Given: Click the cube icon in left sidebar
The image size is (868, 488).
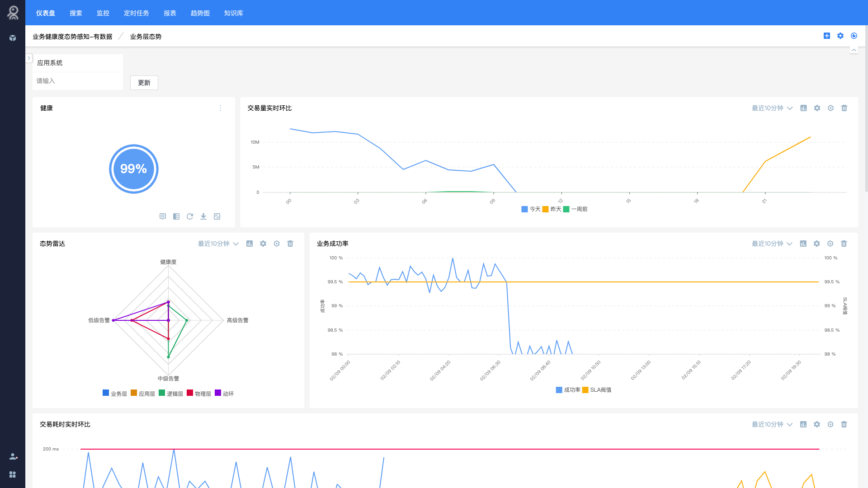Looking at the screenshot, I should tap(13, 38).
